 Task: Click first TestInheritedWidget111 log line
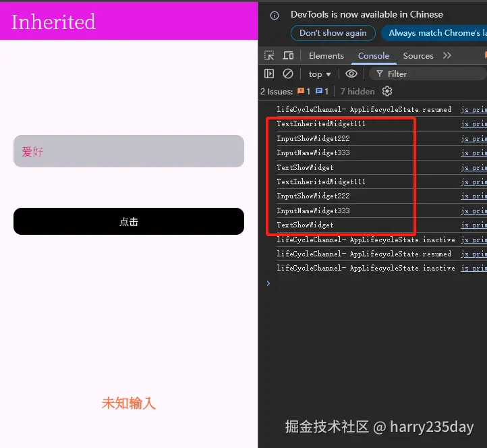[x=321, y=123]
